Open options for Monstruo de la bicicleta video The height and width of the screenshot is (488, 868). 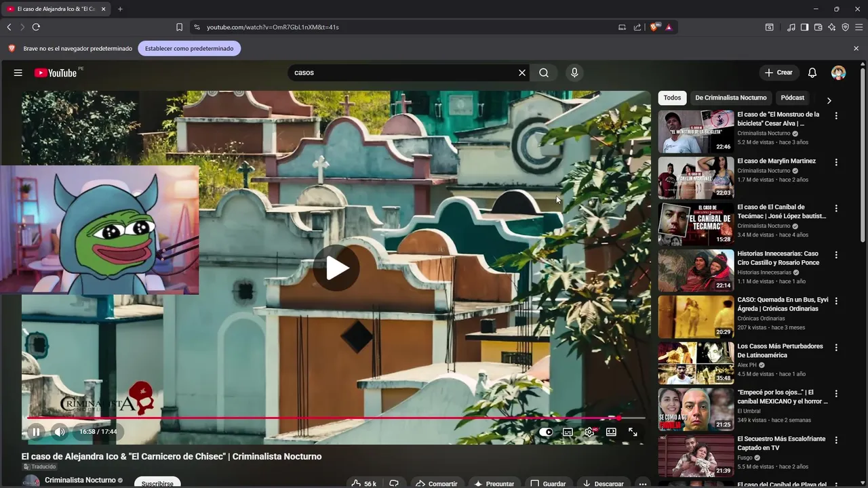pos(836,116)
